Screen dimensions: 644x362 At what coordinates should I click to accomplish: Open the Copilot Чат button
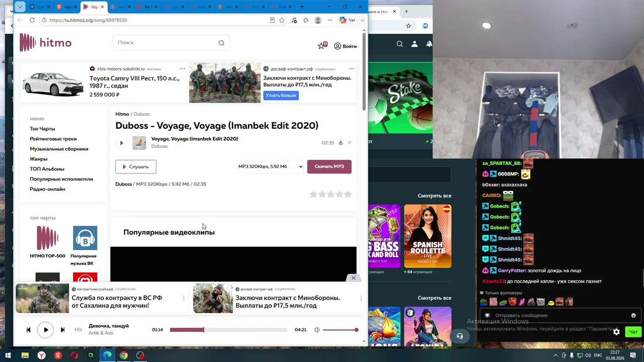click(x=348, y=20)
